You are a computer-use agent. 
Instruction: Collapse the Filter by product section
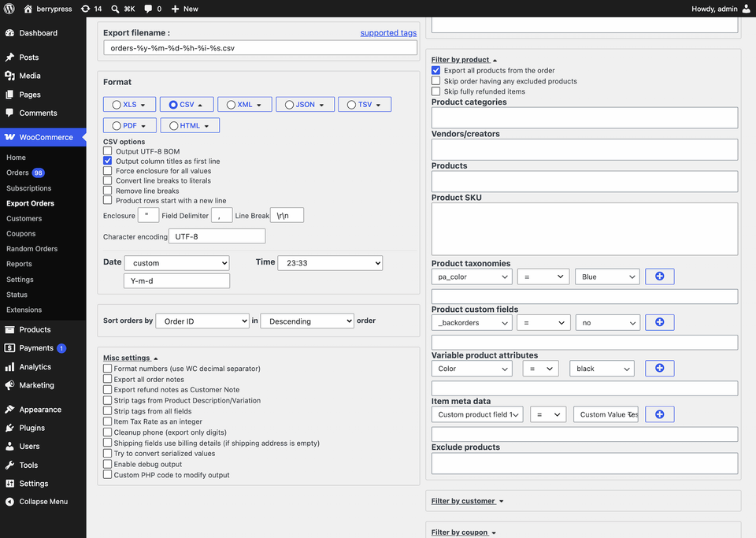464,60
